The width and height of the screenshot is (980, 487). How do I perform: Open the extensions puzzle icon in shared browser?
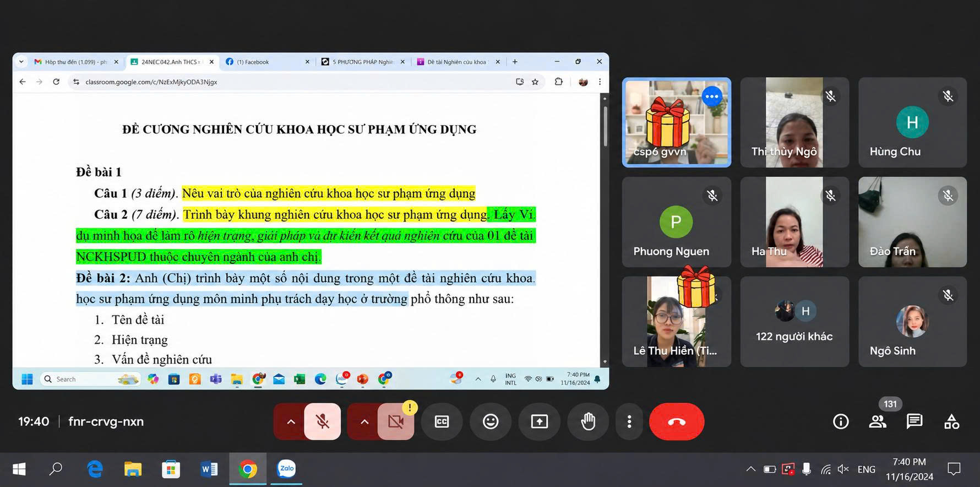pos(558,82)
